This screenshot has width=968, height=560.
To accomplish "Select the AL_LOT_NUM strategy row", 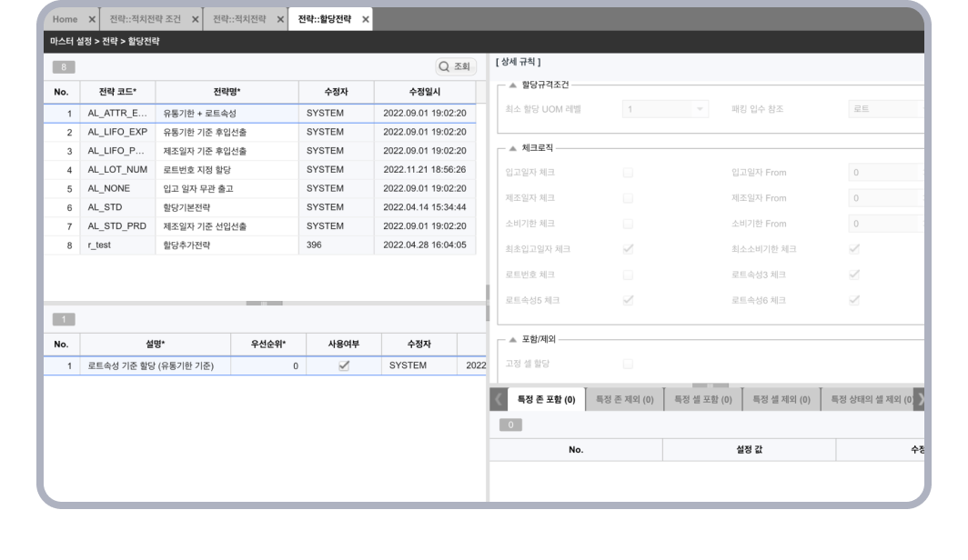I will (x=118, y=170).
